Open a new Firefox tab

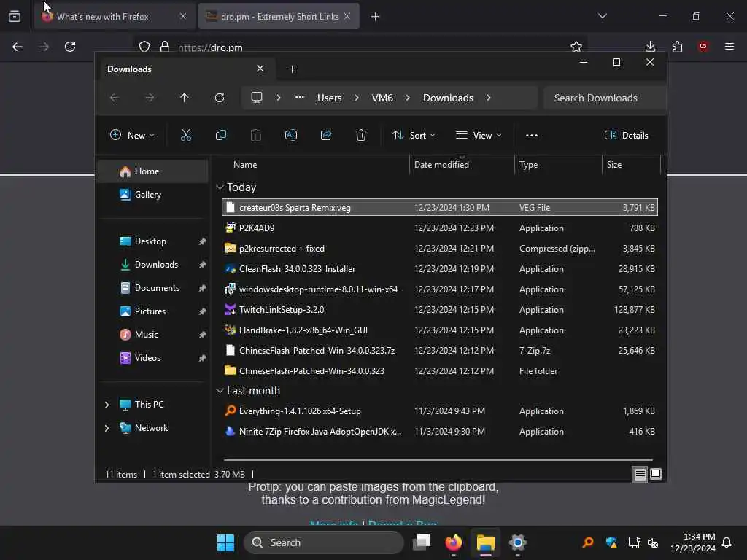[376, 17]
